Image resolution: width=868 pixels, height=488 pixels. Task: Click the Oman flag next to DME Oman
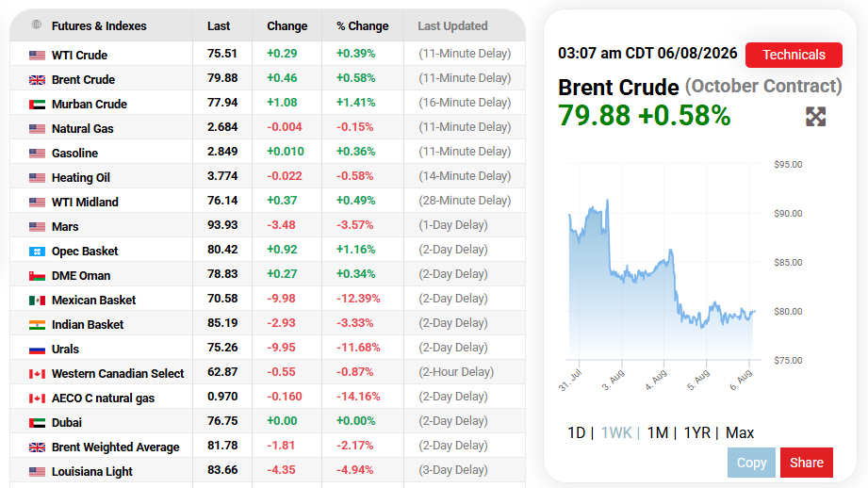[x=37, y=276]
